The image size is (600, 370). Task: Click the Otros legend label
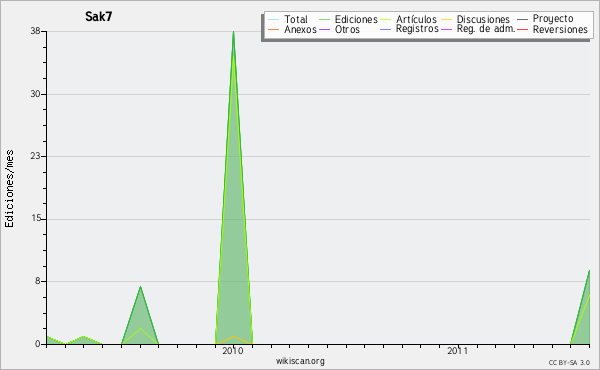click(x=347, y=29)
